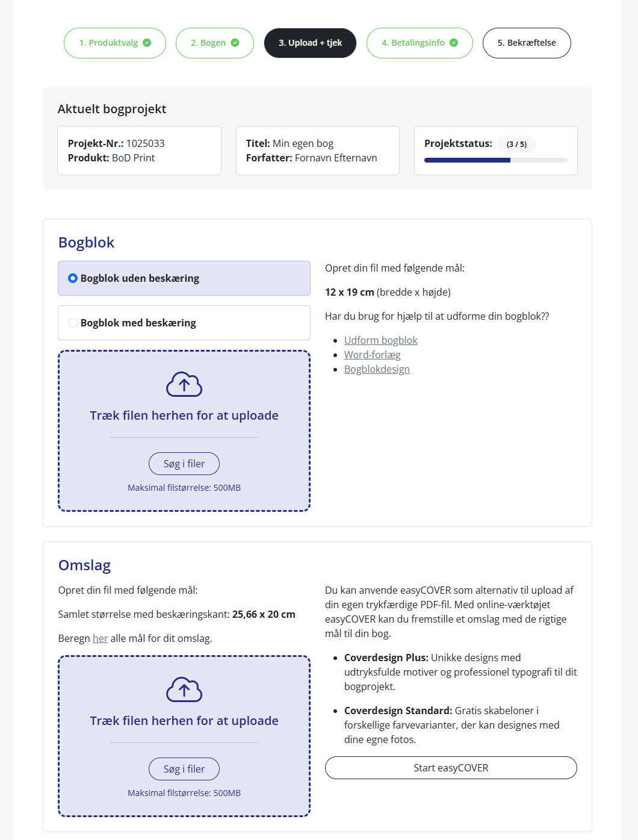Open the 'Udform bogblok' link
Screen dimensions: 638x840
click(380, 340)
